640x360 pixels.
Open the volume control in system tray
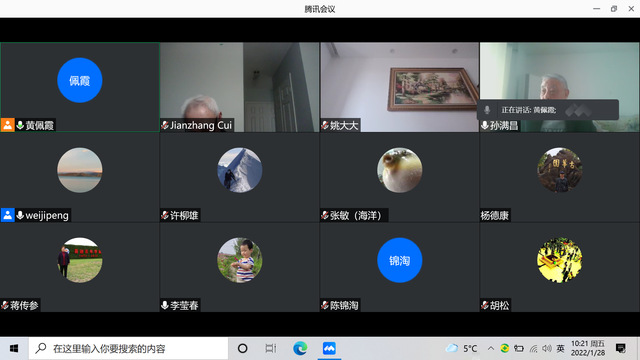[547, 348]
